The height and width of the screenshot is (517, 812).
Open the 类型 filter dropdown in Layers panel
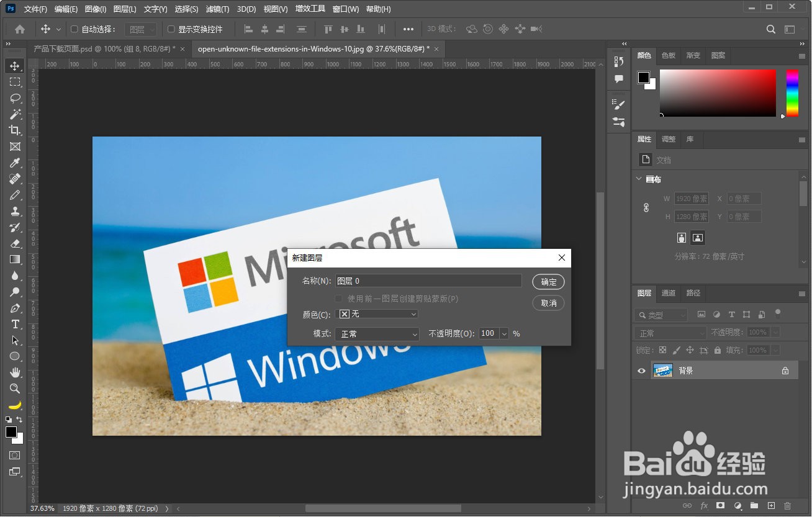(661, 315)
